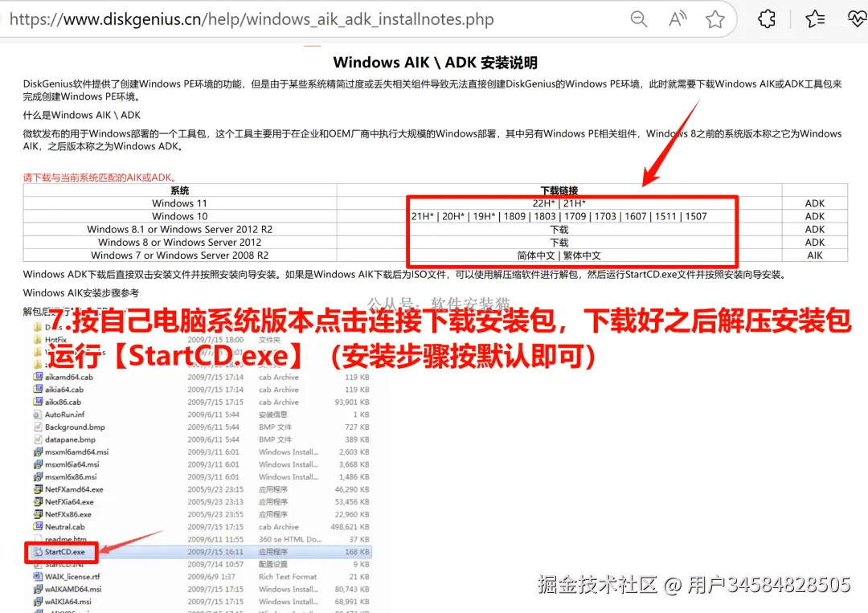Select the msxml6amd64.msi file name
Viewport: 868px width, 613px height.
tap(77, 452)
